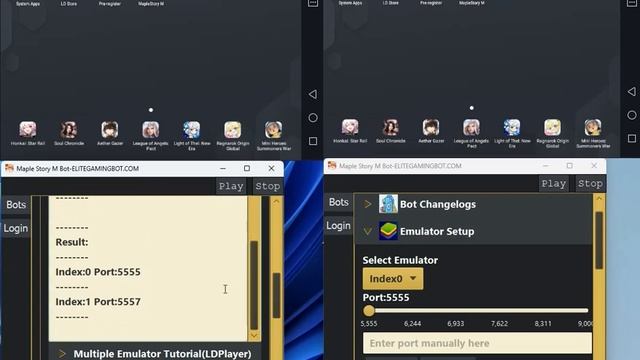
Task: Tap the Android home circle in left emulator
Action: tap(313, 118)
